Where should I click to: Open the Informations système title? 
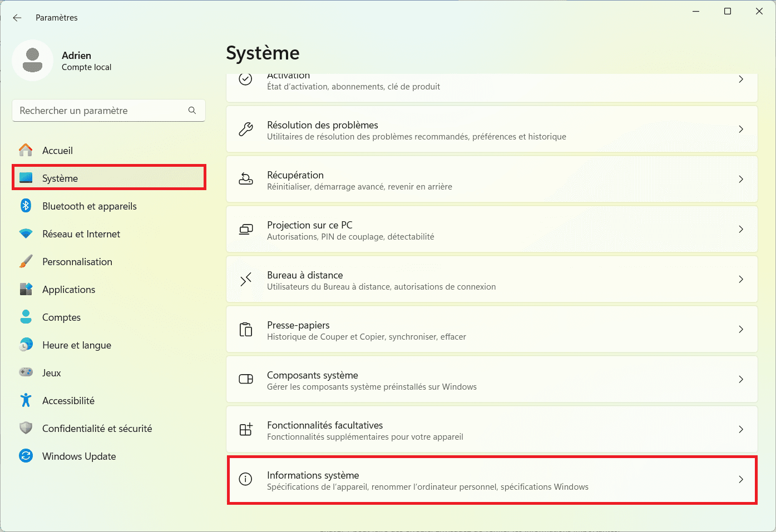313,475
